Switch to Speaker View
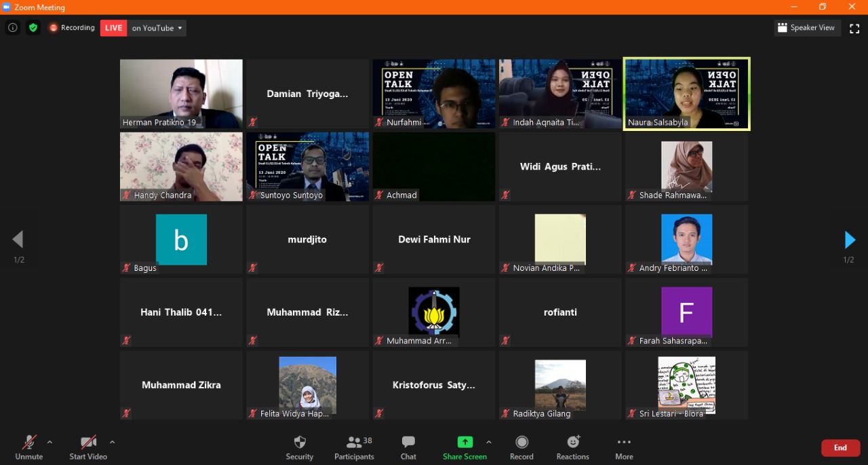Viewport: 868px width, 465px height. pyautogui.click(x=807, y=28)
